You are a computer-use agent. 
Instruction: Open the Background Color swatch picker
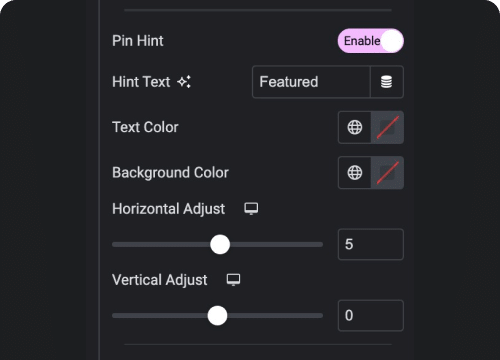tap(387, 173)
